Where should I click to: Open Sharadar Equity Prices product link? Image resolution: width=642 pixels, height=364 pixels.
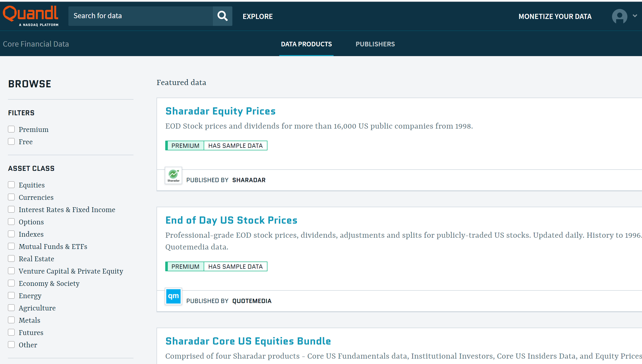(x=220, y=111)
